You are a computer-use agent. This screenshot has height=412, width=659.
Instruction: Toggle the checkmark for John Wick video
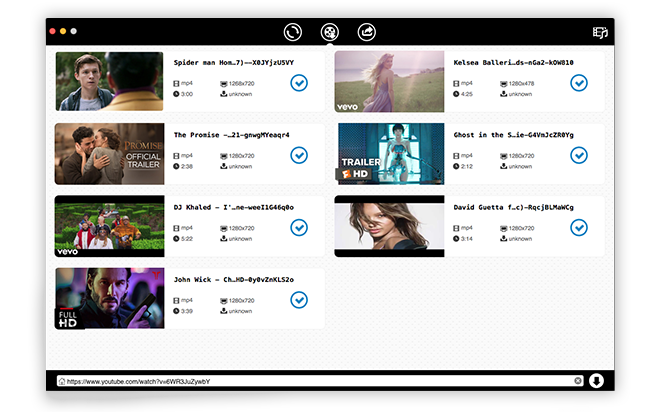299,300
